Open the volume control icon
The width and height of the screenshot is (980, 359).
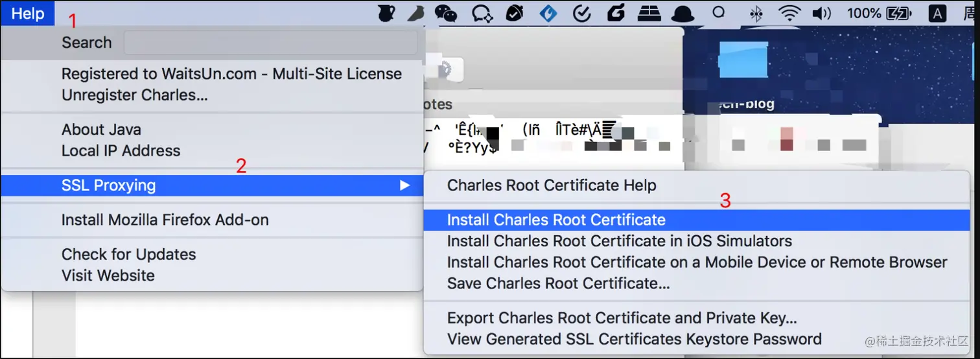click(821, 13)
